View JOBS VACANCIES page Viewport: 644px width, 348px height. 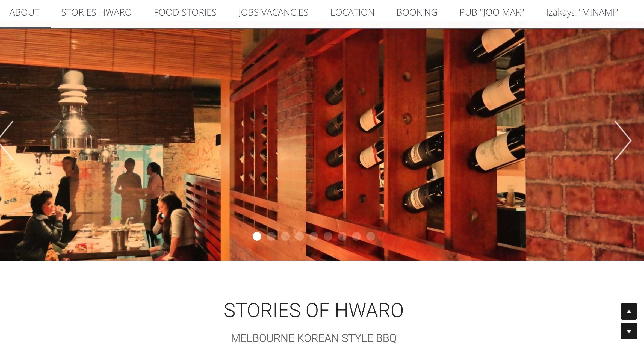(273, 13)
